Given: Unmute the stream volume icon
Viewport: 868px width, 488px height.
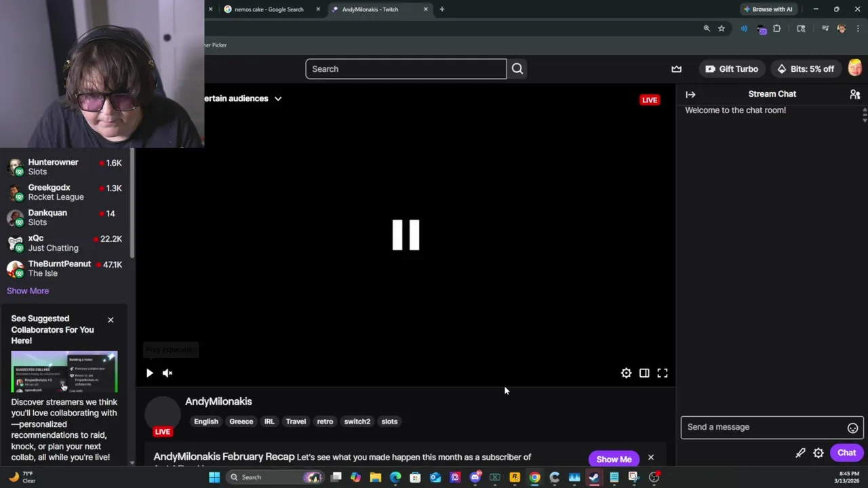Looking at the screenshot, I should [x=167, y=373].
